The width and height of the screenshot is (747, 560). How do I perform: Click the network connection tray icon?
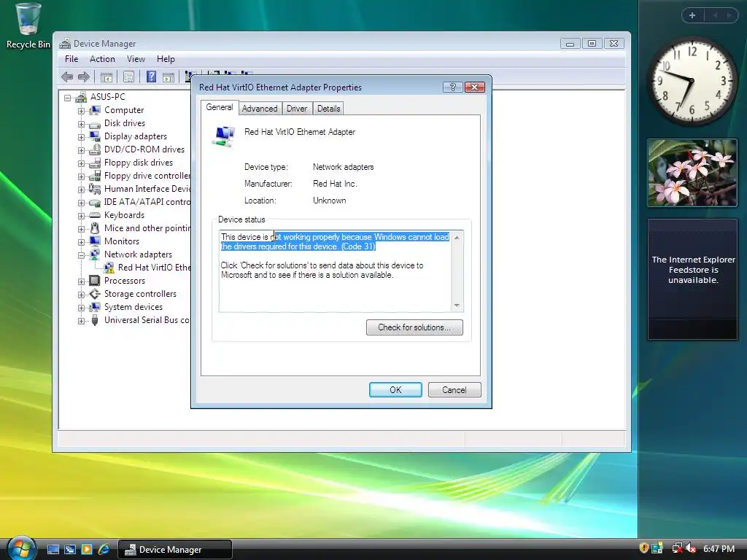tap(676, 548)
